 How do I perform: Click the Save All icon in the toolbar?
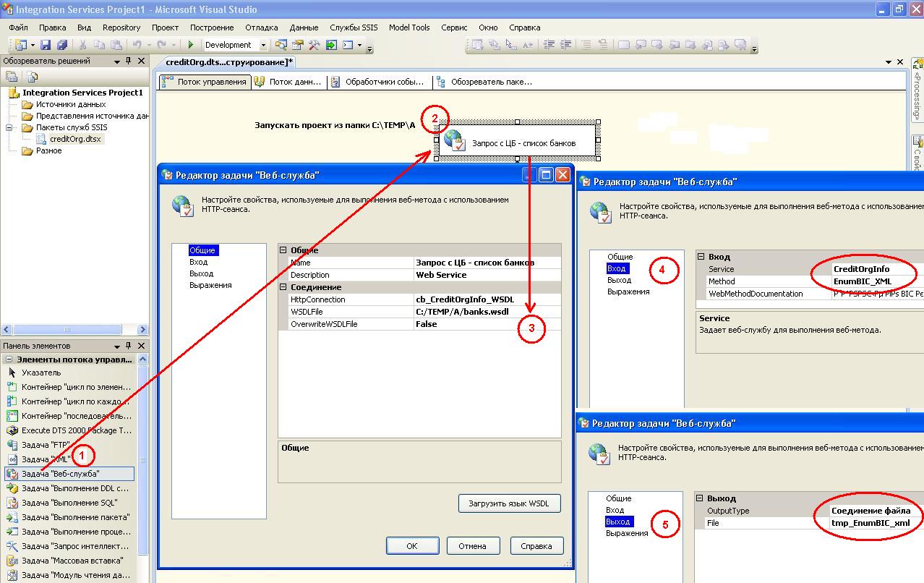tap(61, 45)
